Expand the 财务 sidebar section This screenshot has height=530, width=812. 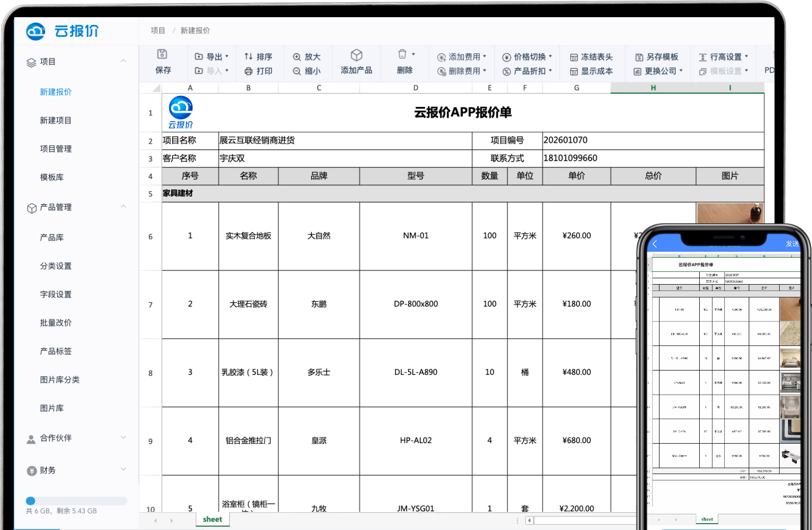124,469
